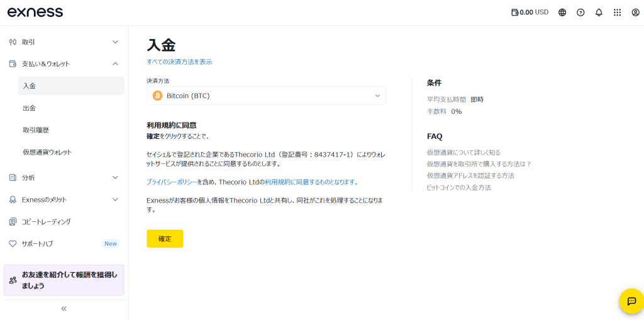Viewport: 644px width, 320px height.
Task: Open FAQ 仮想通貨について詳しく知る
Action: coord(464,152)
